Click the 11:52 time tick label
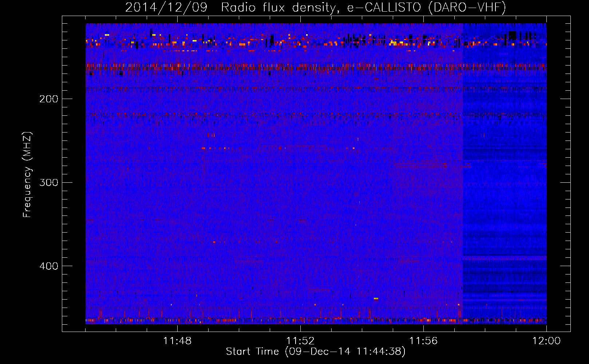Screen dimensions: 589x364 [x=300, y=341]
